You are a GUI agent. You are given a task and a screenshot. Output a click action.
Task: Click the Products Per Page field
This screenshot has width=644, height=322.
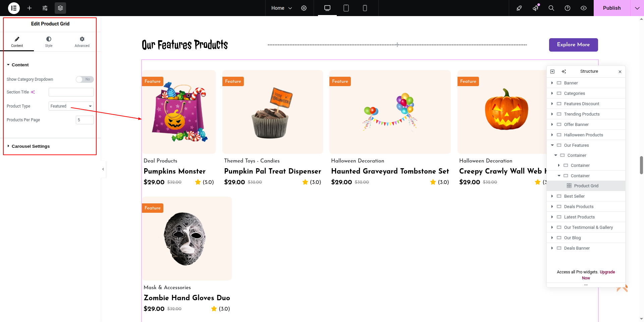[x=85, y=120]
